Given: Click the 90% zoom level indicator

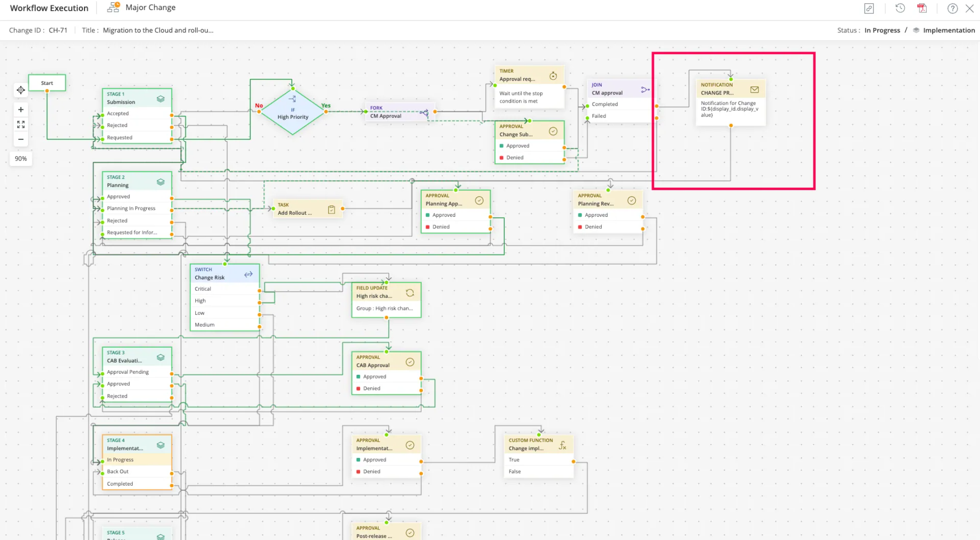Looking at the screenshot, I should click(21, 159).
